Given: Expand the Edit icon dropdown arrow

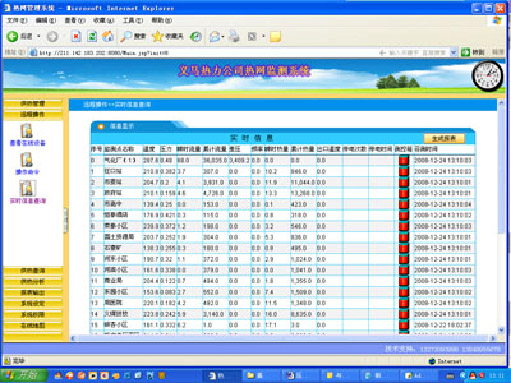Looking at the screenshot, I should coord(263,36).
